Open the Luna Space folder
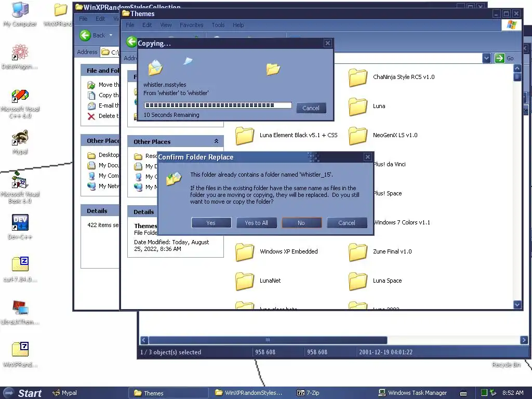The width and height of the screenshot is (532, 399). pos(376,281)
